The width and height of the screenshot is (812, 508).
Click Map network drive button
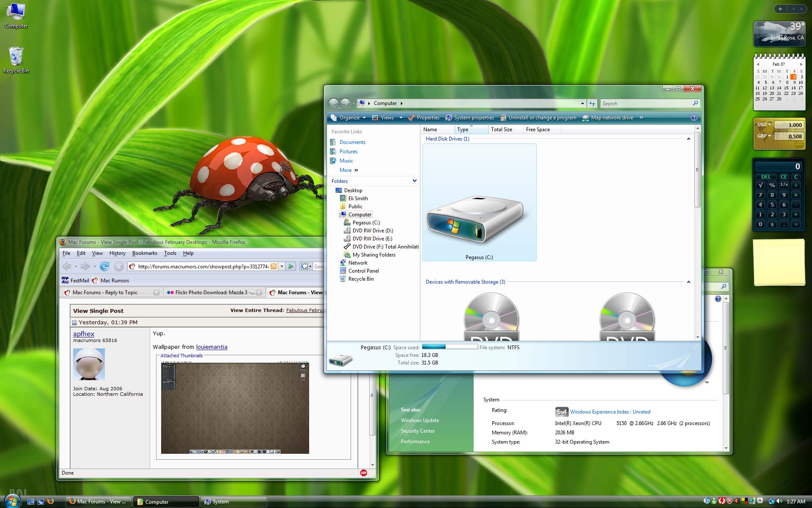point(608,118)
